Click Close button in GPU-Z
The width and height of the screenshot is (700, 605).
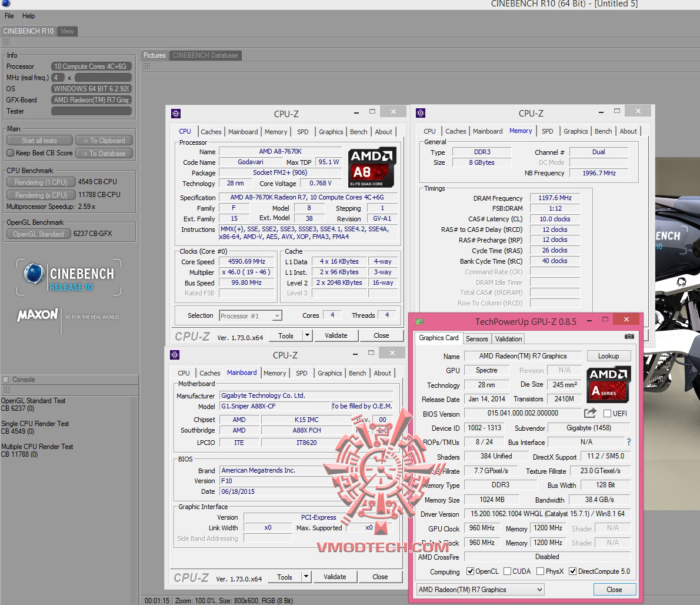614,589
